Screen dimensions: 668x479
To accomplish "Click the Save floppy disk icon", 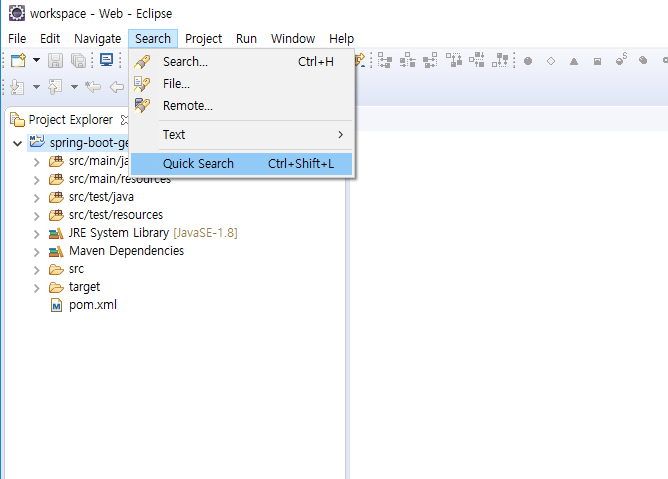I will coord(55,61).
